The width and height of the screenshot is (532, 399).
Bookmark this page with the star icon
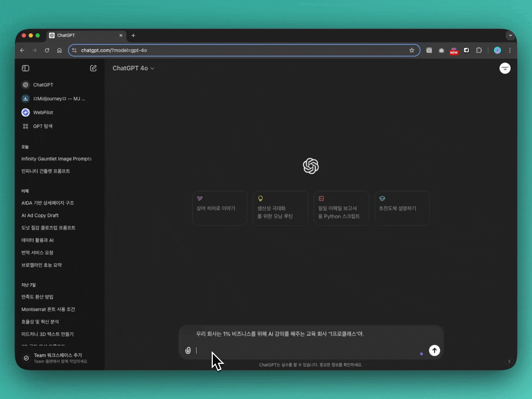(412, 50)
